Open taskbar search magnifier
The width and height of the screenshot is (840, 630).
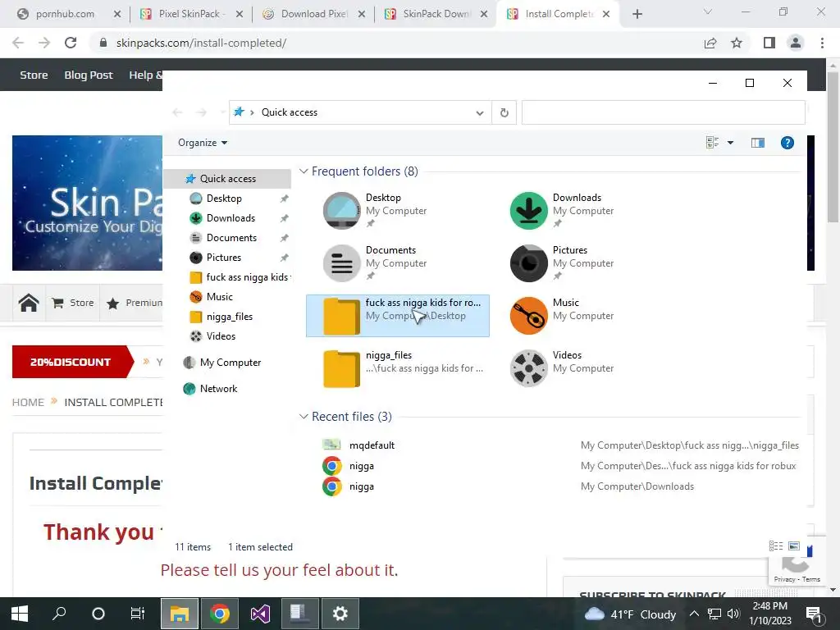coord(59,614)
